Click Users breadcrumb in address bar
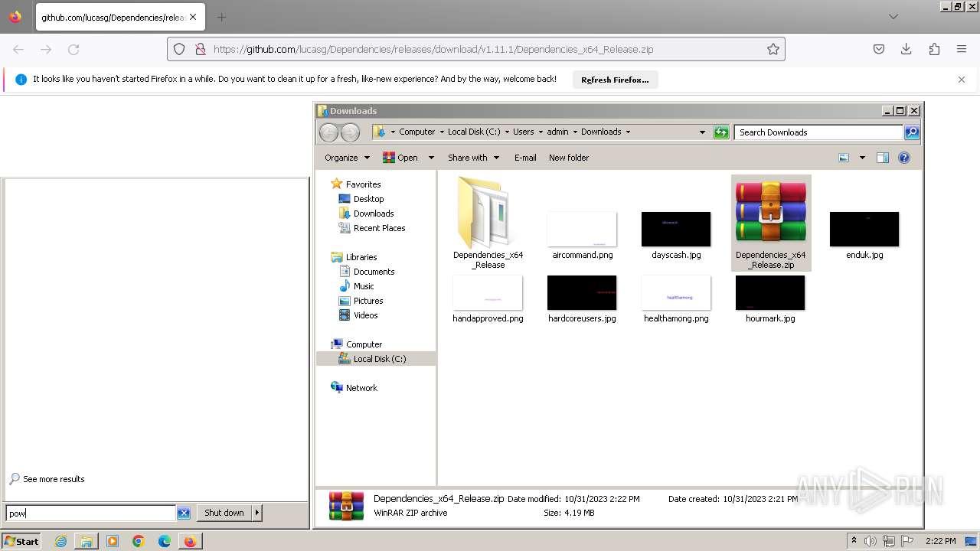Image resolution: width=980 pixels, height=551 pixels. (x=523, y=132)
